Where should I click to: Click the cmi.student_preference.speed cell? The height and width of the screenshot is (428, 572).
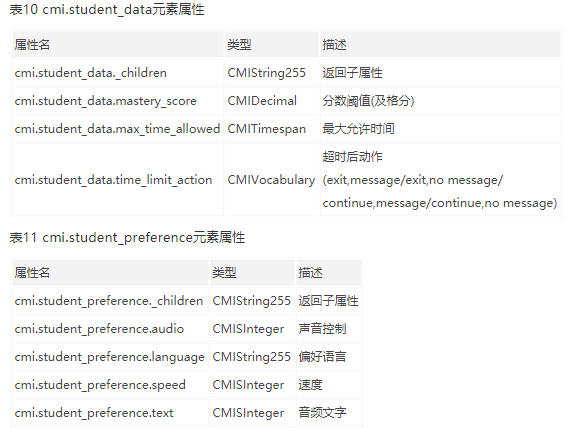click(x=110, y=385)
